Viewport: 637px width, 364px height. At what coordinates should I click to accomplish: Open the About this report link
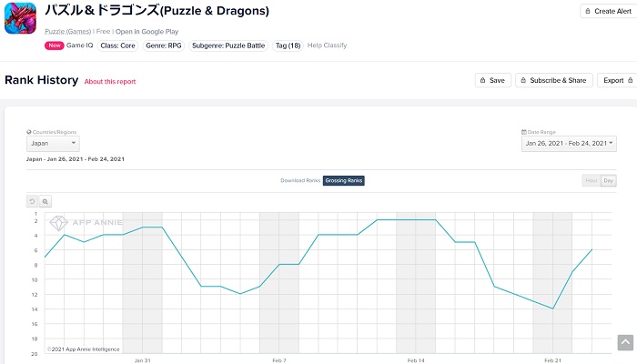click(x=110, y=82)
